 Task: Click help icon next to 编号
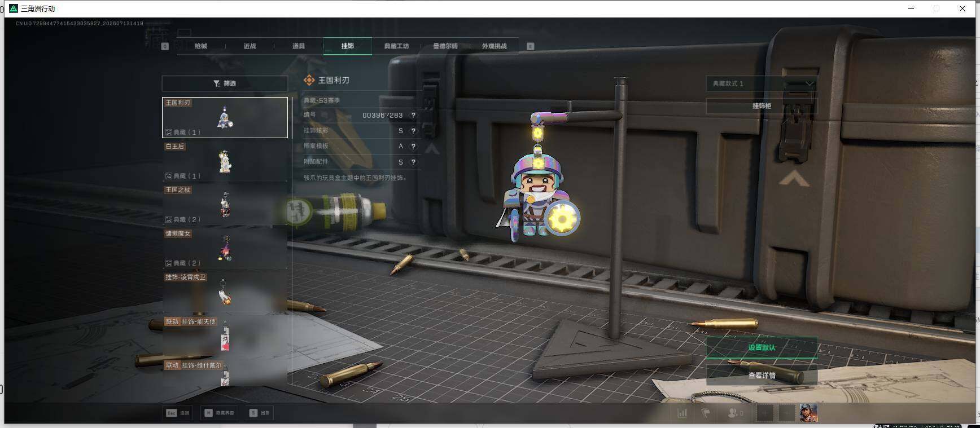[x=413, y=115]
